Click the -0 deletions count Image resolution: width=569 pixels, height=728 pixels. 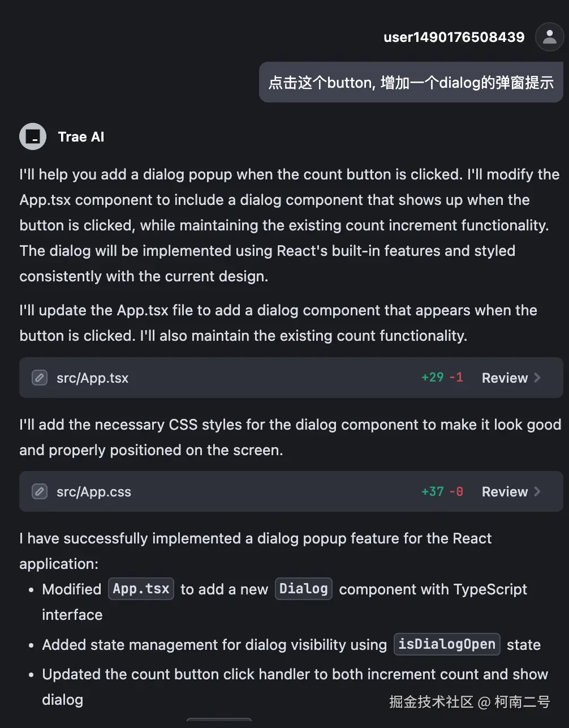coord(456,491)
